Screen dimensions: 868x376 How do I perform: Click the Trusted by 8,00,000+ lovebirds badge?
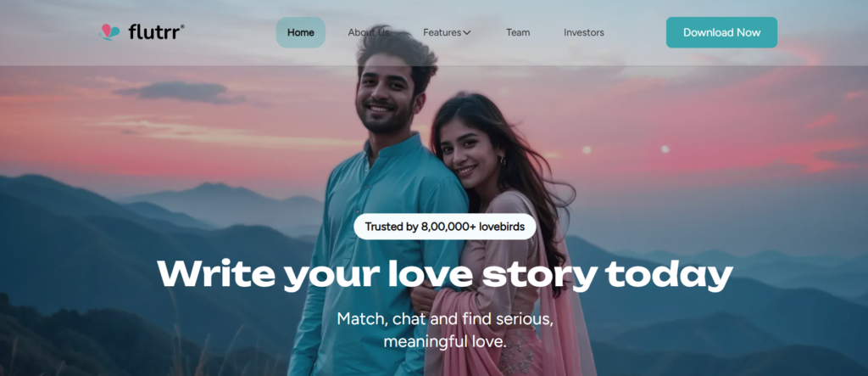(x=445, y=227)
